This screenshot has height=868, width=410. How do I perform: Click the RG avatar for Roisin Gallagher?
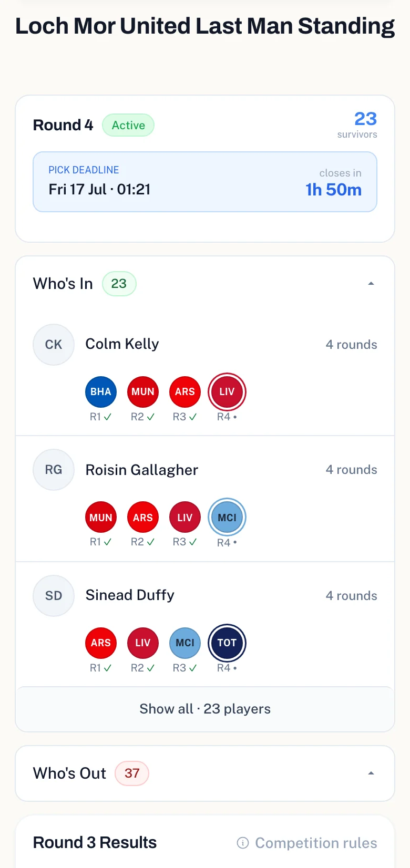click(54, 470)
